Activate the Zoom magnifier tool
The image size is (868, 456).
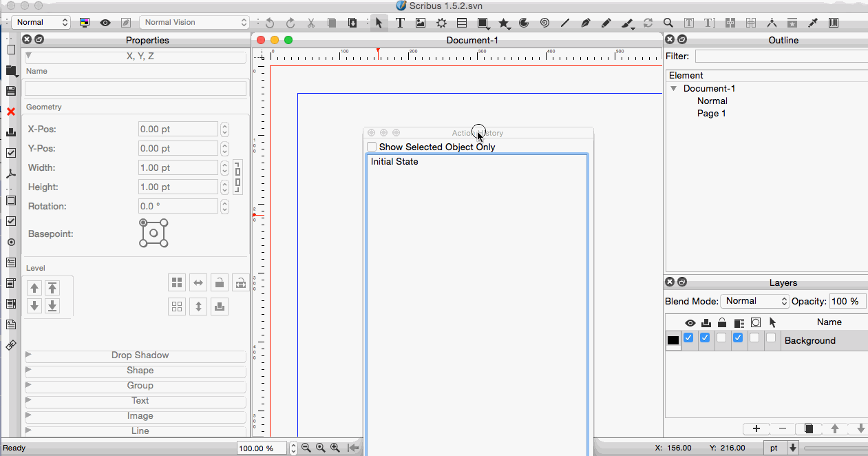(x=668, y=23)
